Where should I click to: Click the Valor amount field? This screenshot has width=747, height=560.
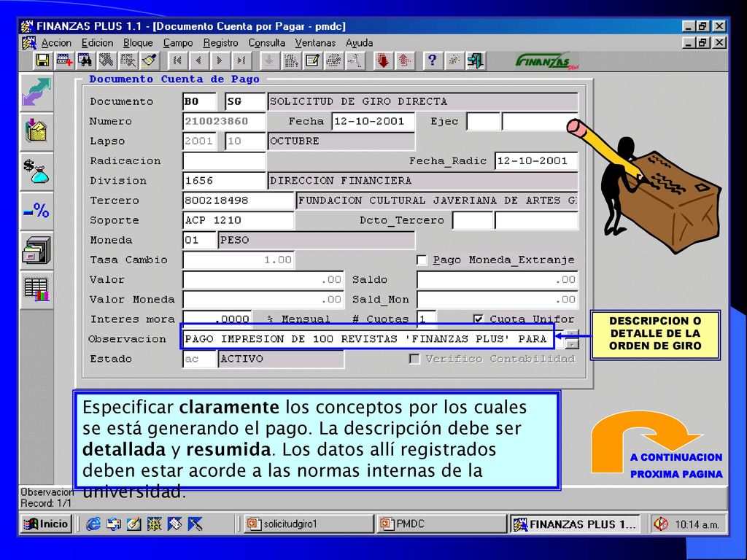[263, 279]
